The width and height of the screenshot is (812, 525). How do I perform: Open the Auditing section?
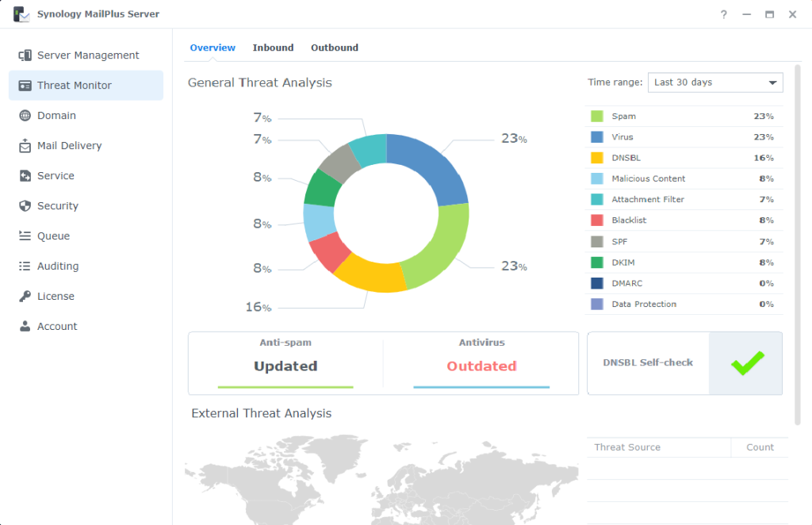86,266
